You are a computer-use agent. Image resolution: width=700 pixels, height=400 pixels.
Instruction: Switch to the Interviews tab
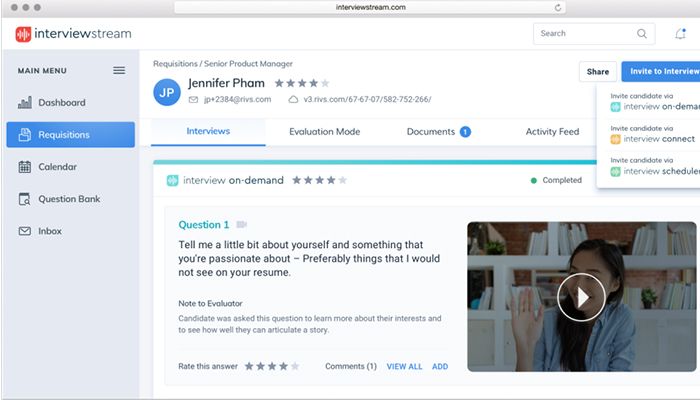pos(208,131)
